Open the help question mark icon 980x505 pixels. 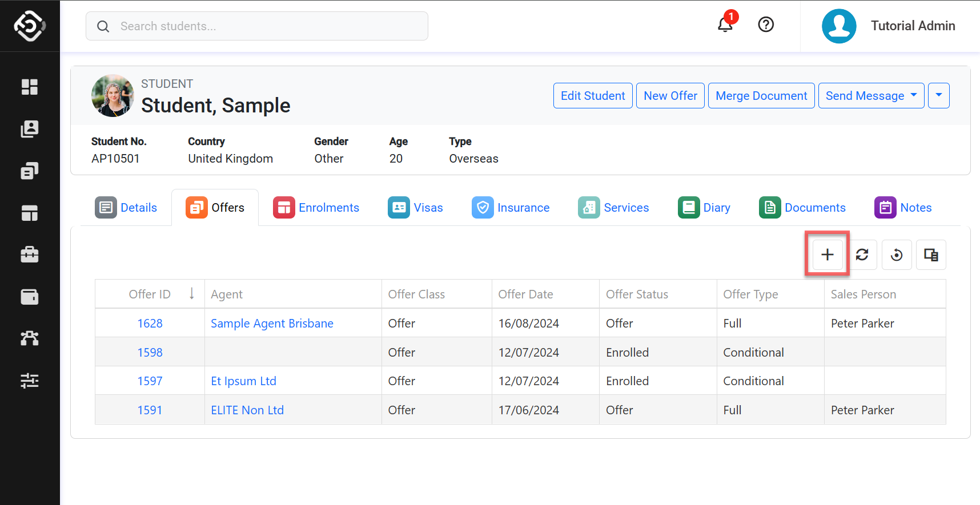click(x=765, y=25)
